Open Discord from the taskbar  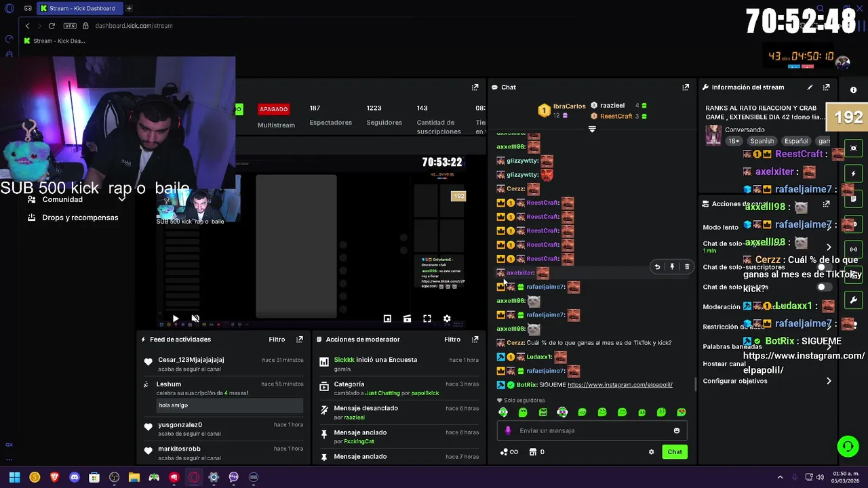75,477
